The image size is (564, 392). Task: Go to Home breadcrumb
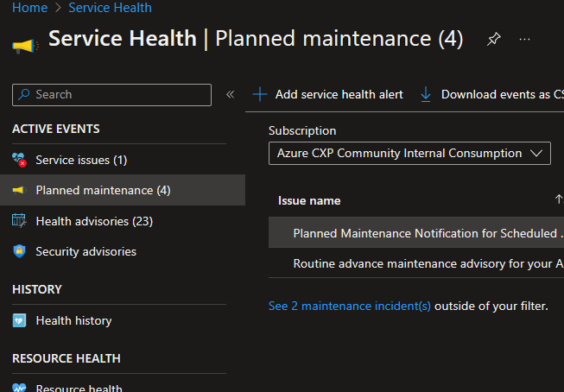click(x=30, y=8)
